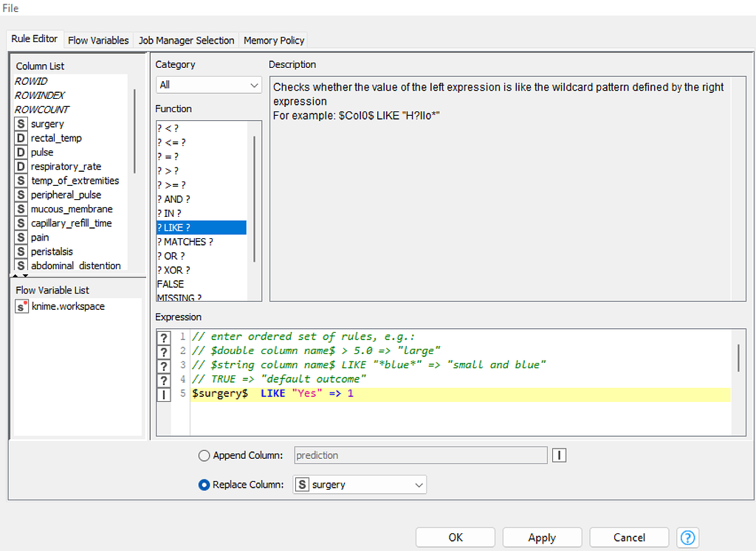The width and height of the screenshot is (756, 551).
Task: Switch to the Flow Variables tab
Action: [98, 41]
